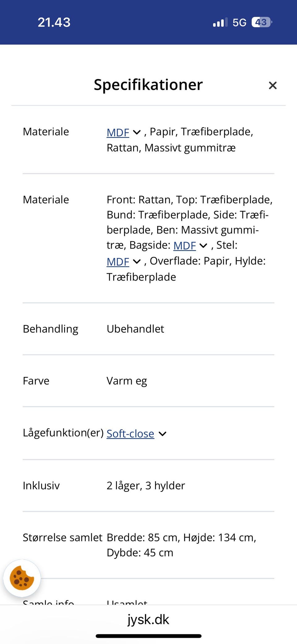Expand the MDF chevron next to Bagside

point(203,245)
